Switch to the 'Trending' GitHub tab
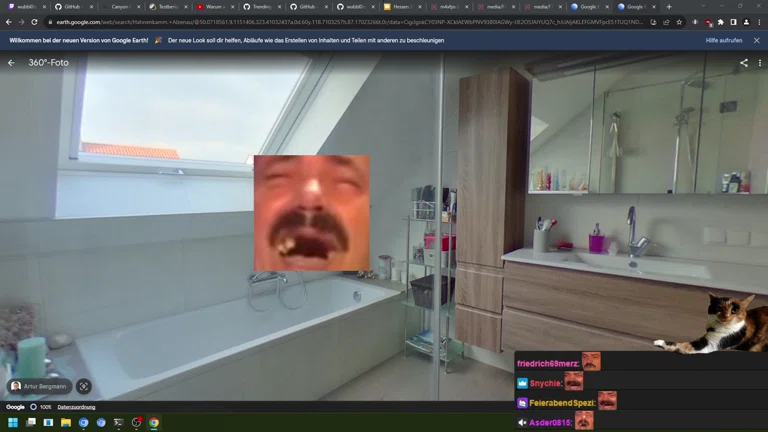 coord(261,7)
